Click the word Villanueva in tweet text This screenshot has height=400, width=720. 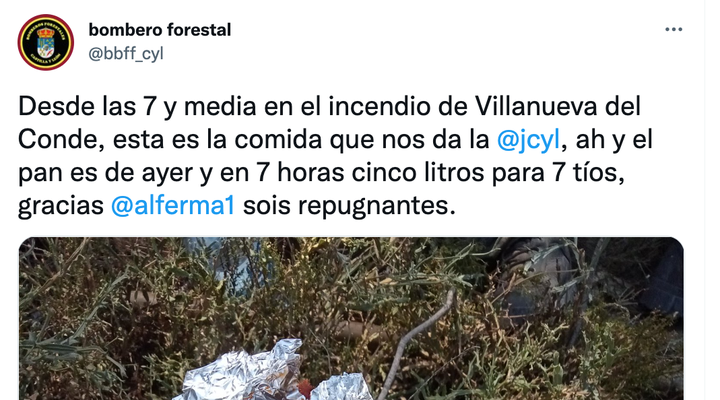click(535, 107)
